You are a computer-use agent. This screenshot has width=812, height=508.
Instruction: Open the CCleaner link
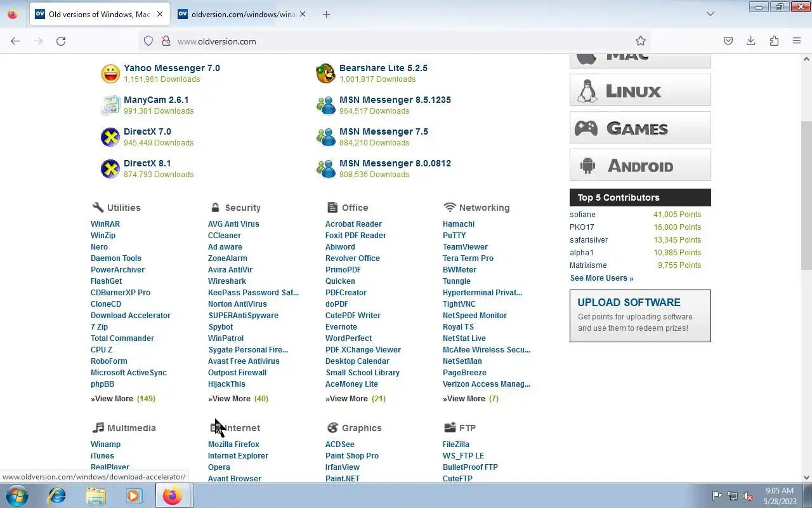click(225, 236)
